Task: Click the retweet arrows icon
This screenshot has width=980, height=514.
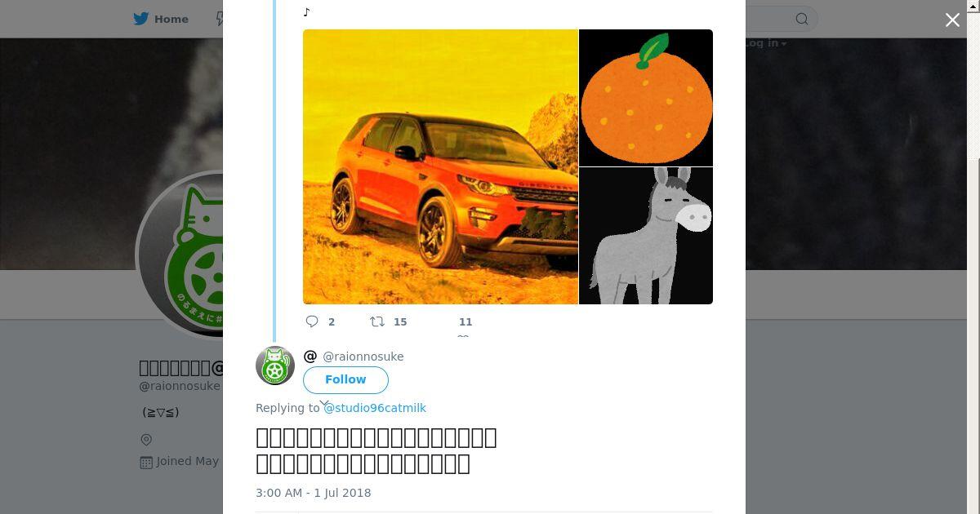Action: coord(377,321)
